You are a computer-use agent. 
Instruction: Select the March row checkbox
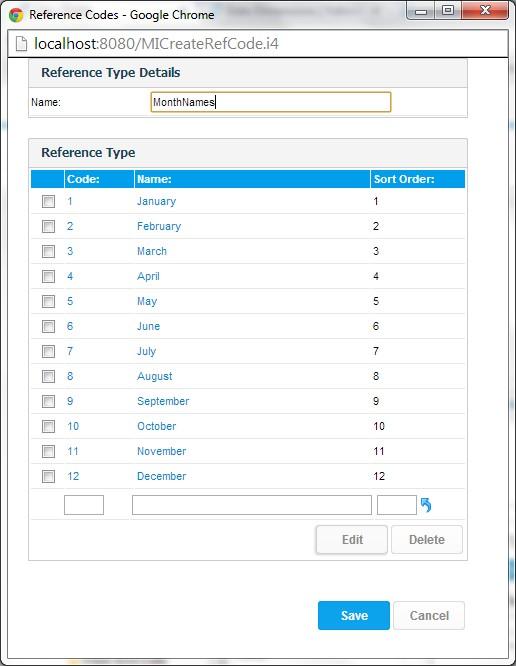click(x=48, y=251)
